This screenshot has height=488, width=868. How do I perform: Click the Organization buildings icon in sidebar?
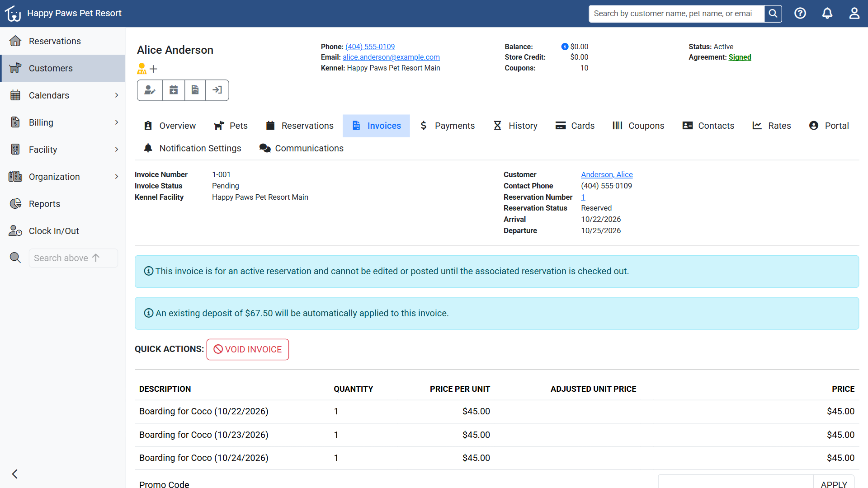click(15, 177)
